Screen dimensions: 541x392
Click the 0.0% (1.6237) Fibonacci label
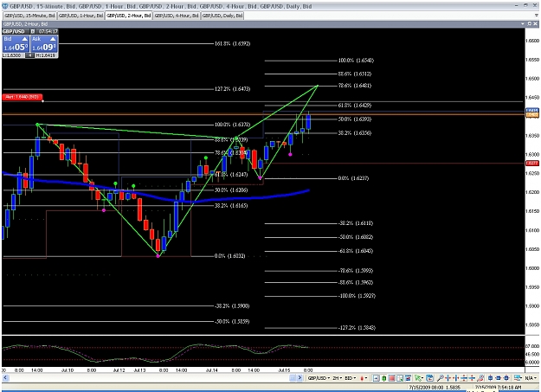[353, 178]
